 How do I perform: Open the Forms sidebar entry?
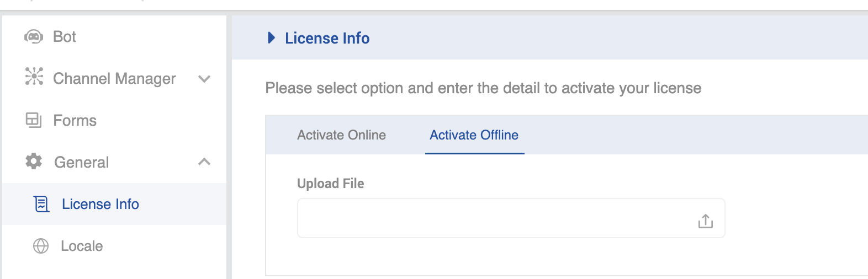point(75,121)
